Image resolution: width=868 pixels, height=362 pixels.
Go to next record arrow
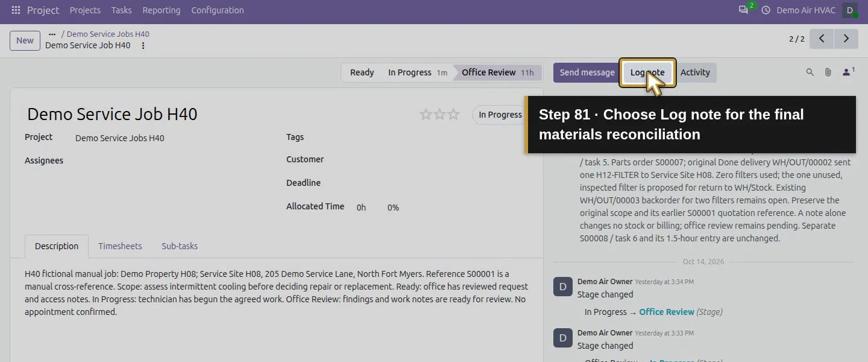coord(846,39)
